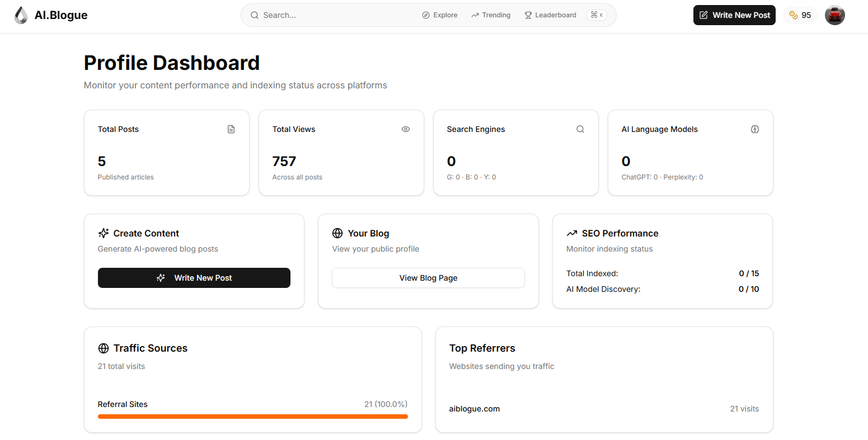Click the Referral Sites label
The width and height of the screenshot is (868, 440).
point(123,404)
